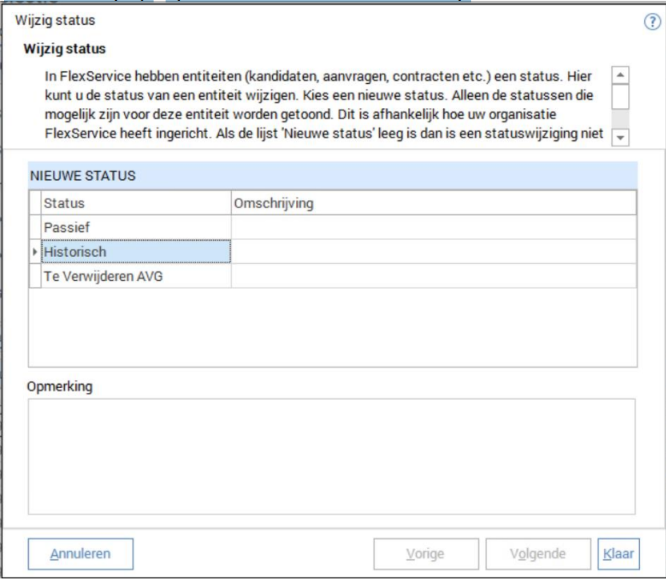Select the Passief status row

(x=136, y=227)
